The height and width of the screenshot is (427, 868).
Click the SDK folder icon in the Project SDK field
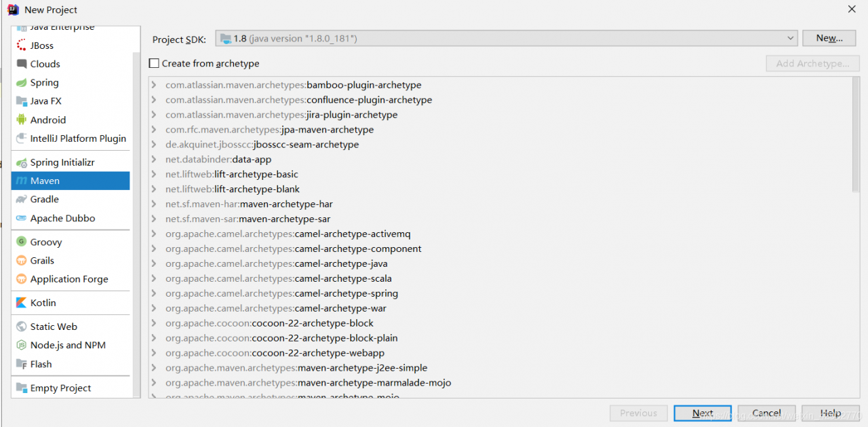[x=225, y=39]
